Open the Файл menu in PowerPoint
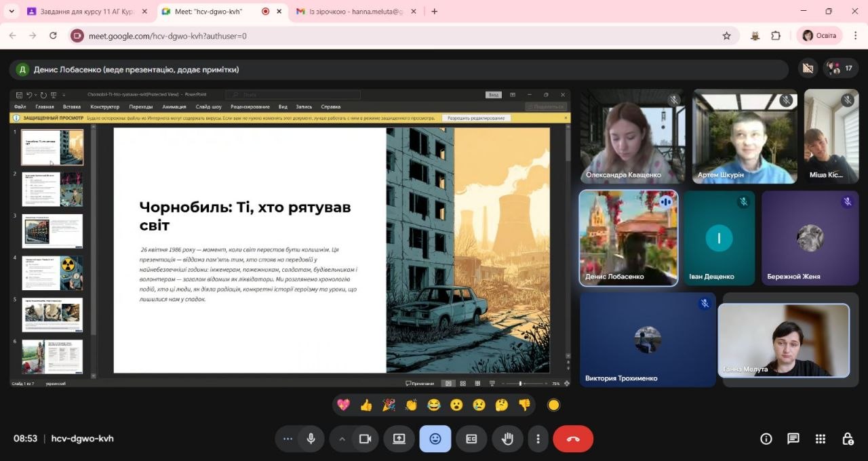 tap(20, 106)
